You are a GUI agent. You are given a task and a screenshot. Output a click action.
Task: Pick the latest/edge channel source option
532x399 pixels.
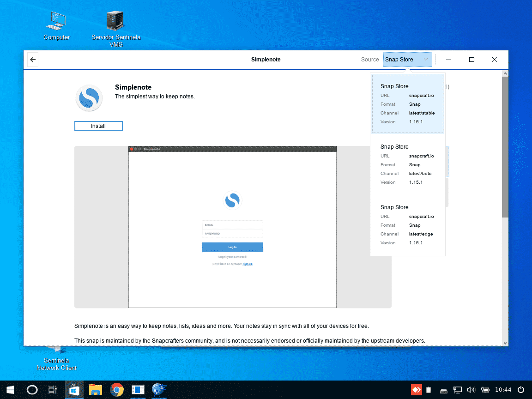(407, 225)
